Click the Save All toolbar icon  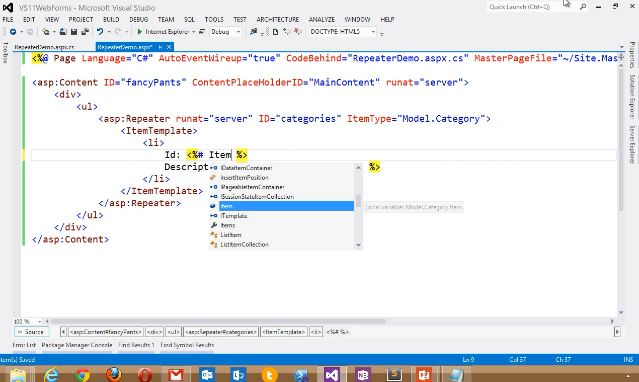[x=85, y=31]
